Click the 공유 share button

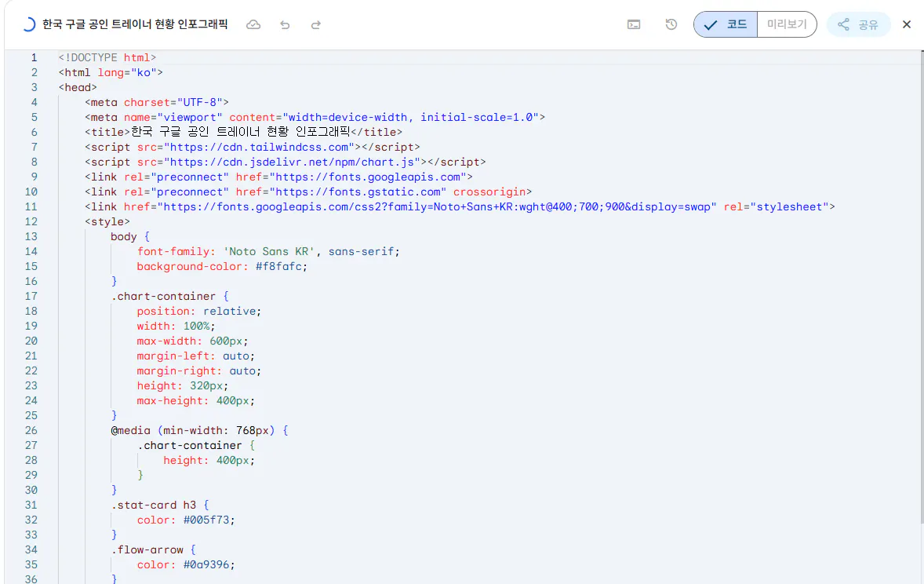pyautogui.click(x=858, y=25)
